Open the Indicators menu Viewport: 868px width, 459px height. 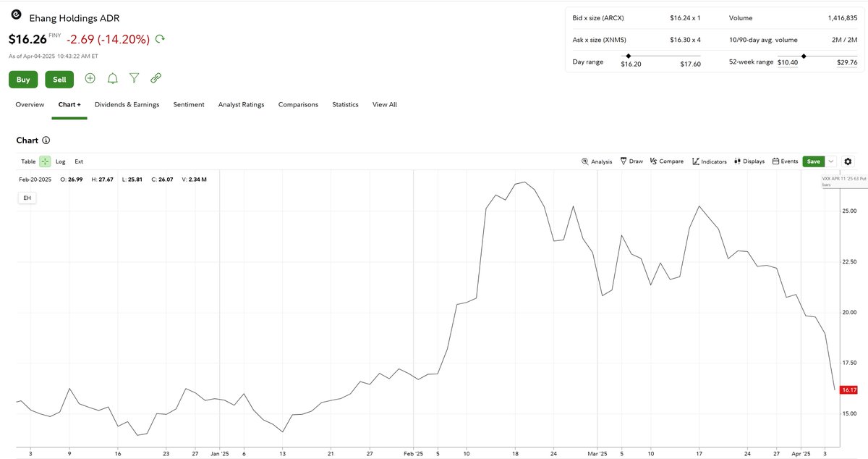click(x=709, y=161)
